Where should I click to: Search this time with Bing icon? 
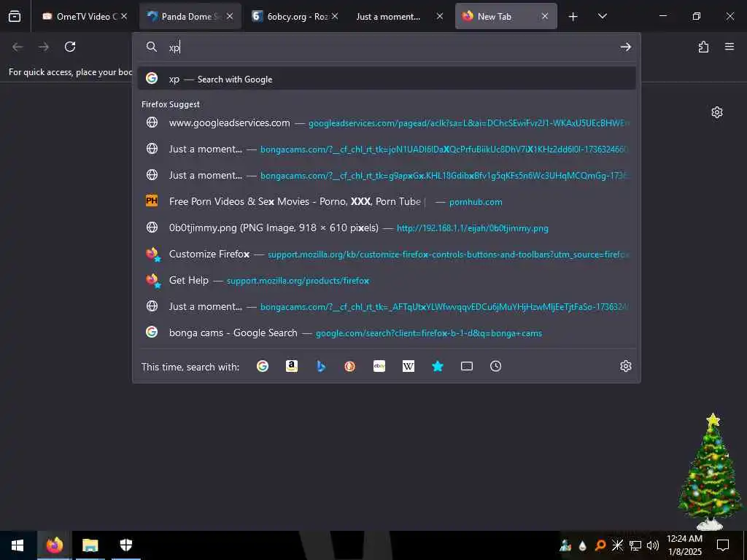point(321,366)
